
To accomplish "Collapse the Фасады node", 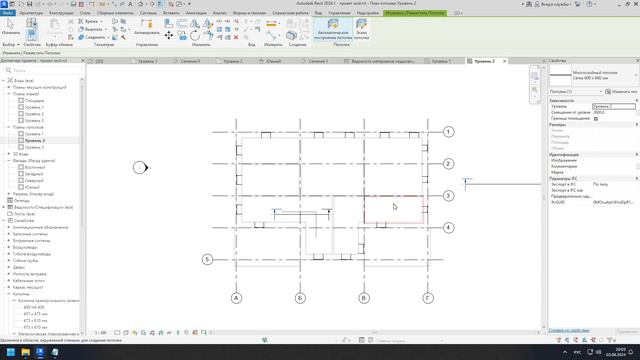I will pyautogui.click(x=9, y=160).
